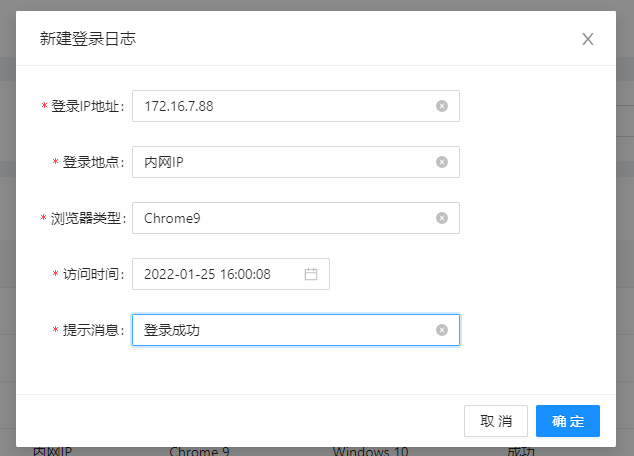The image size is (634, 456).
Task: Click the 登录IP地址 label
Action: (x=87, y=106)
